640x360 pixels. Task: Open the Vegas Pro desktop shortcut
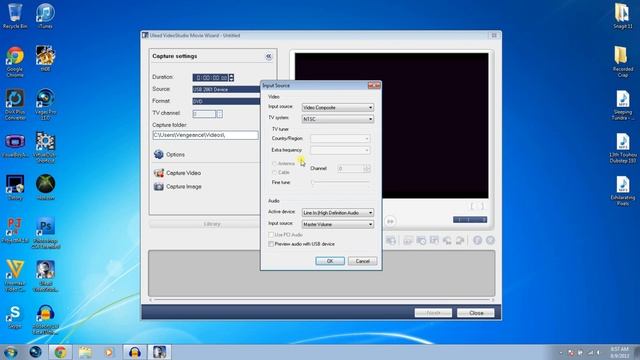coord(45,104)
